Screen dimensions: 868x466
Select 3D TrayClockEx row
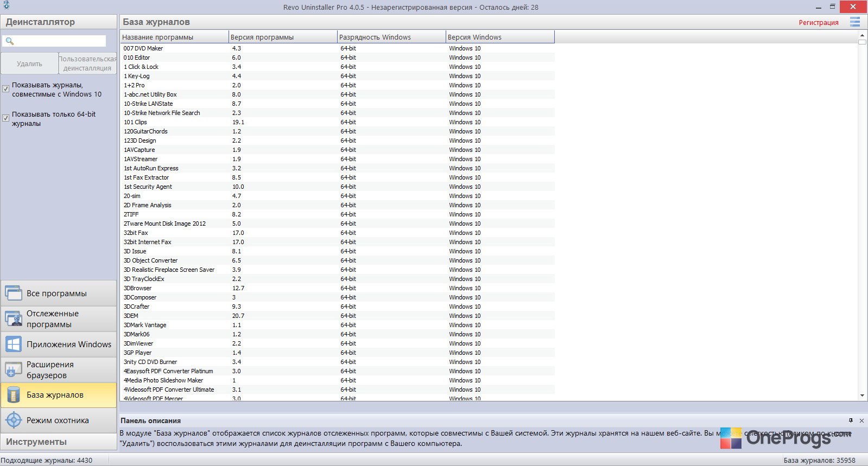(337, 279)
